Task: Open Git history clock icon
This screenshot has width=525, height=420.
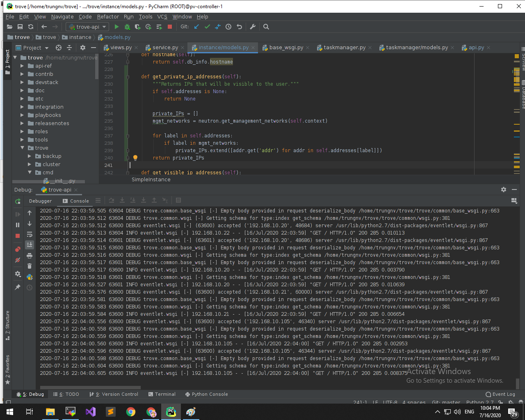Action: pos(228,27)
